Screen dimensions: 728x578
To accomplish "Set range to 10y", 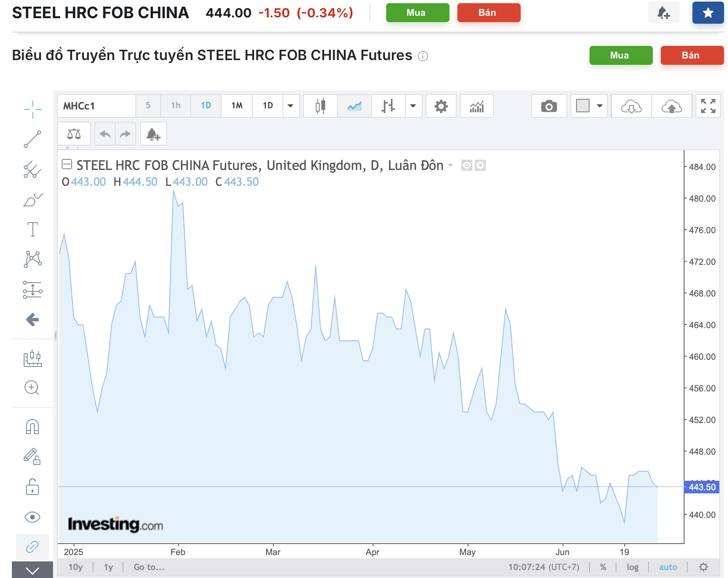I will 76,567.
